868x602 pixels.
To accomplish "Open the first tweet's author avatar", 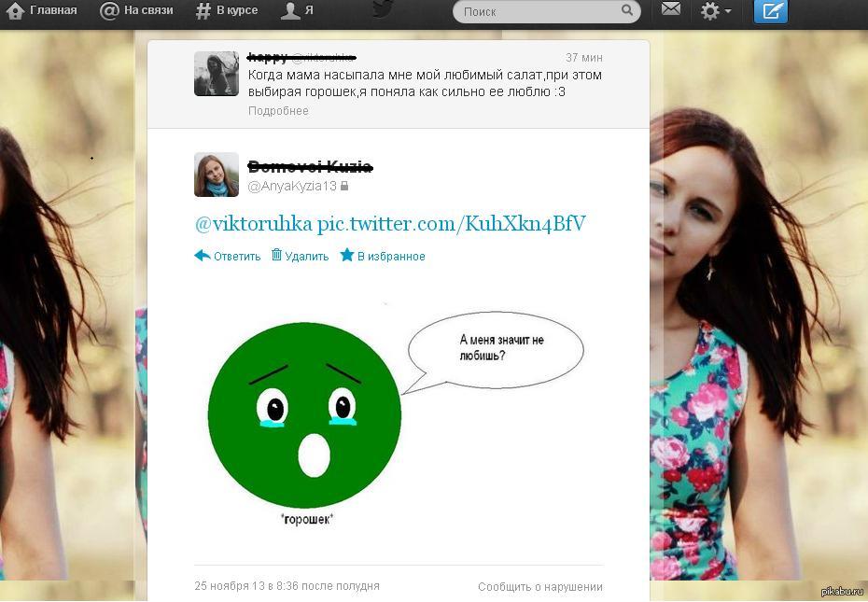I will [217, 74].
